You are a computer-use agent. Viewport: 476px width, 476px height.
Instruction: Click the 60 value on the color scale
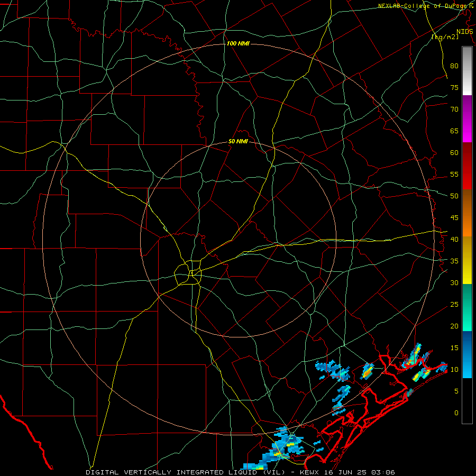pyautogui.click(x=454, y=153)
